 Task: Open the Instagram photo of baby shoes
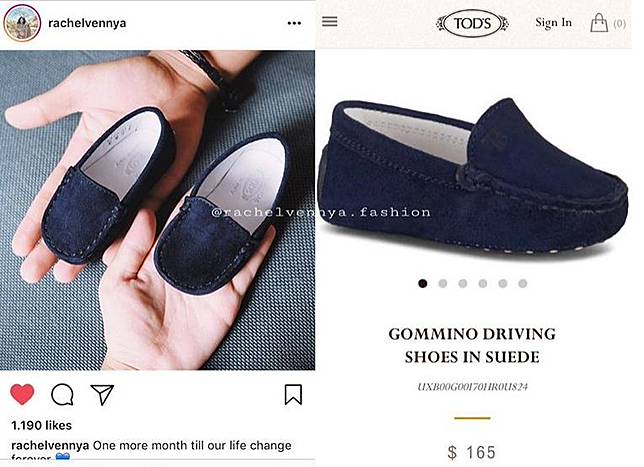point(157,210)
